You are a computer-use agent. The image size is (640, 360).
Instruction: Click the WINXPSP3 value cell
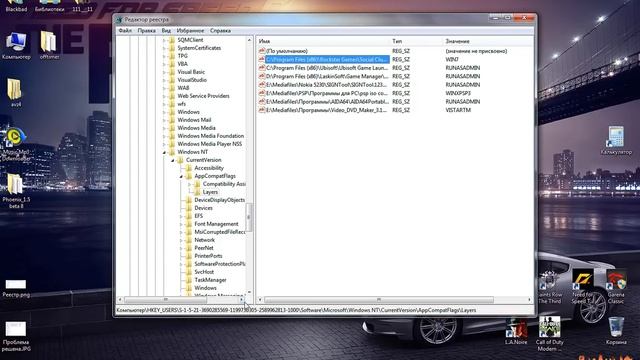[x=458, y=93]
